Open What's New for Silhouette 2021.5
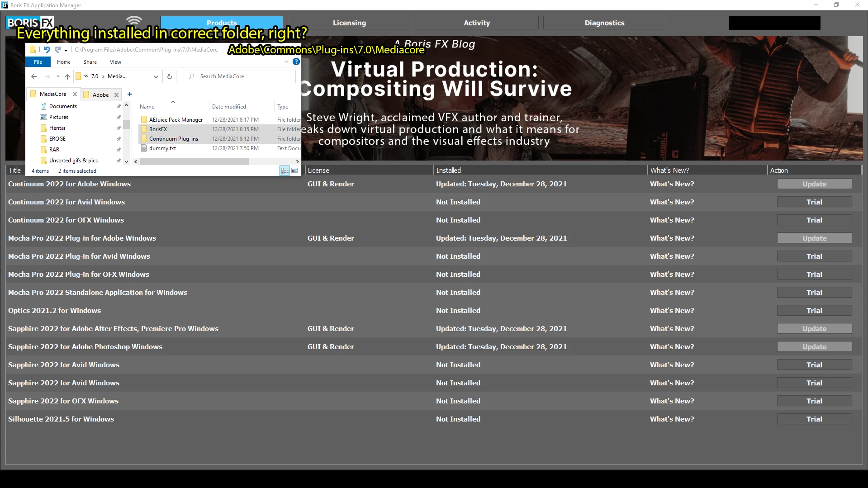The height and width of the screenshot is (488, 868). tap(672, 419)
